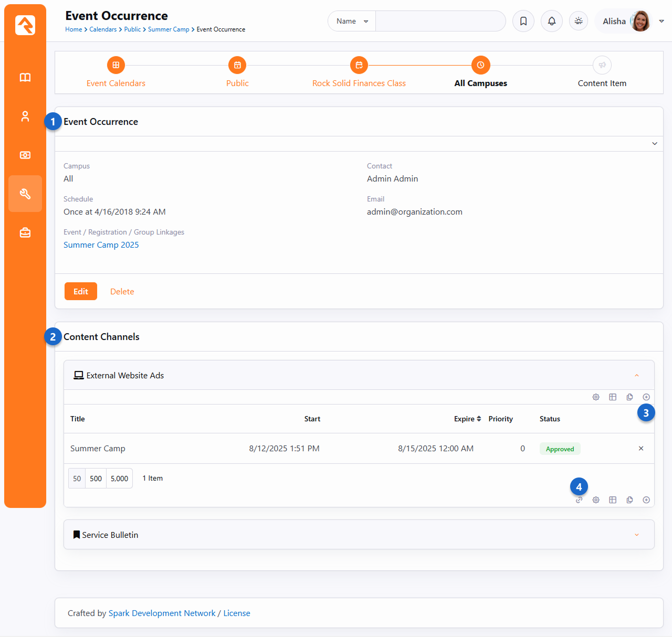Image resolution: width=672 pixels, height=637 pixels.
Task: Expand the Service Bulletin panel
Action: pos(637,535)
